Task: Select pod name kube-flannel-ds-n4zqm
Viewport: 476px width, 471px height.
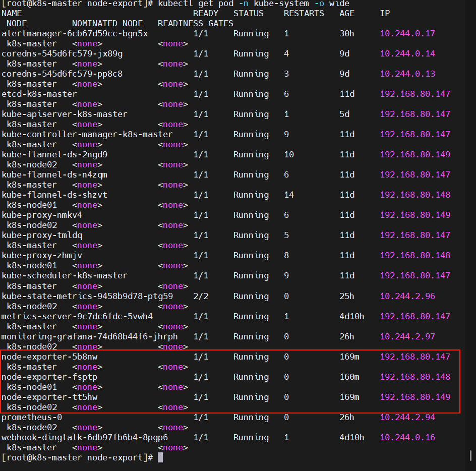Action: coord(54,174)
